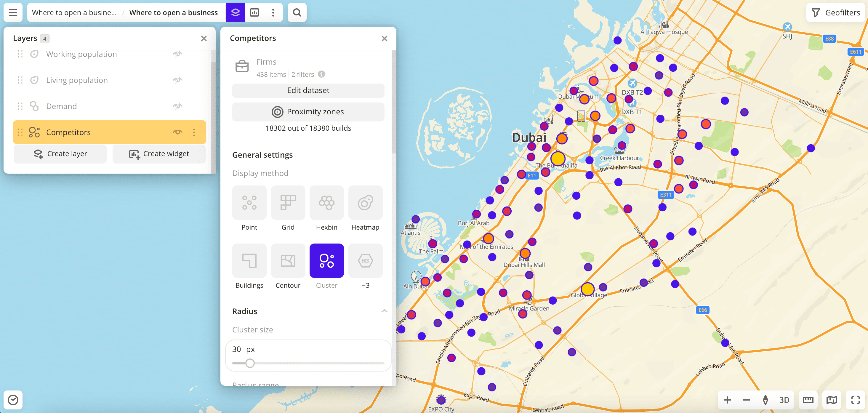Open project options three-dot menu
Image resolution: width=868 pixels, height=413 pixels.
click(273, 12)
